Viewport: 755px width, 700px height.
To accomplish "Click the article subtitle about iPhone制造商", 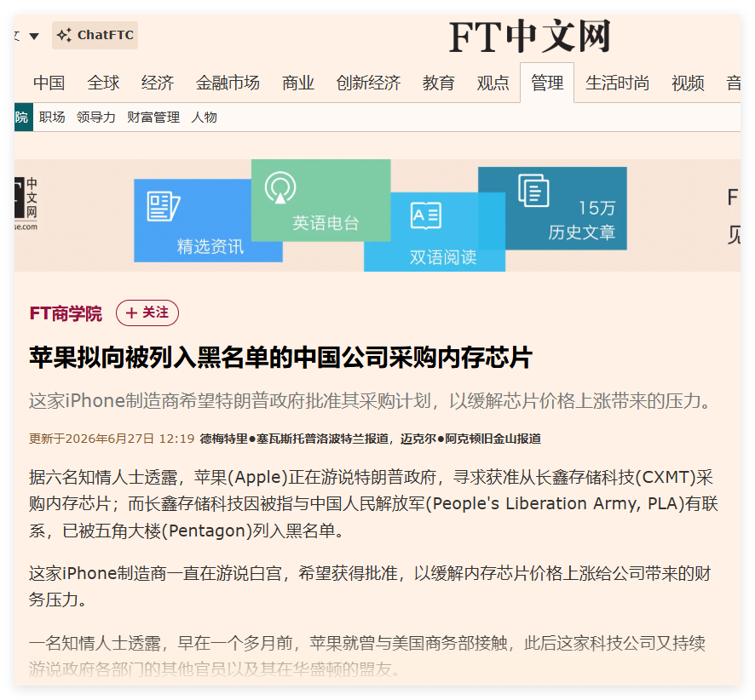I will (371, 401).
